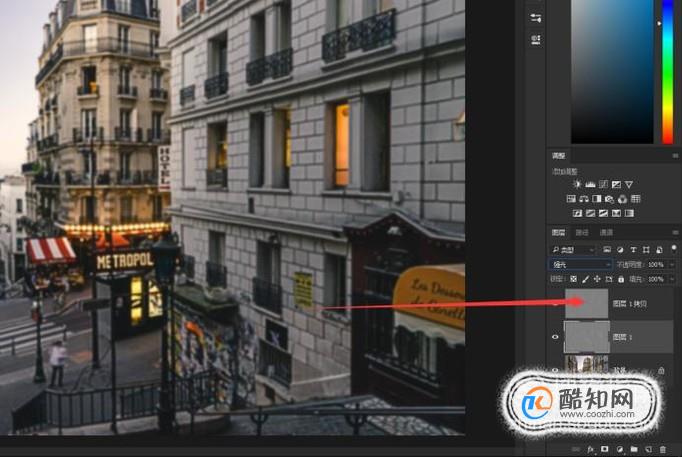682x457 pixels.
Task: Add a Black & White adjustment layer
Action: (x=597, y=199)
